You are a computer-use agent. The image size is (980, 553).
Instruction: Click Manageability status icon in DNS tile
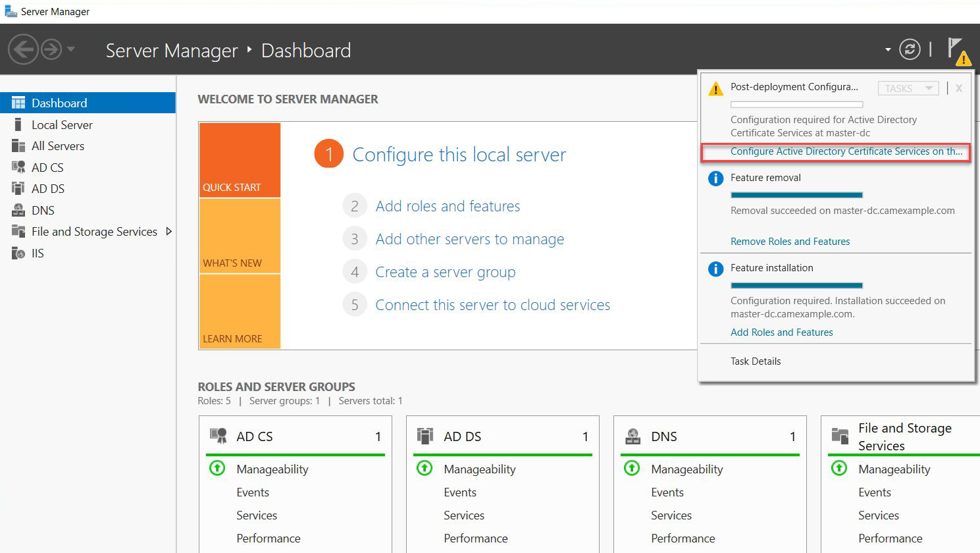pyautogui.click(x=632, y=468)
